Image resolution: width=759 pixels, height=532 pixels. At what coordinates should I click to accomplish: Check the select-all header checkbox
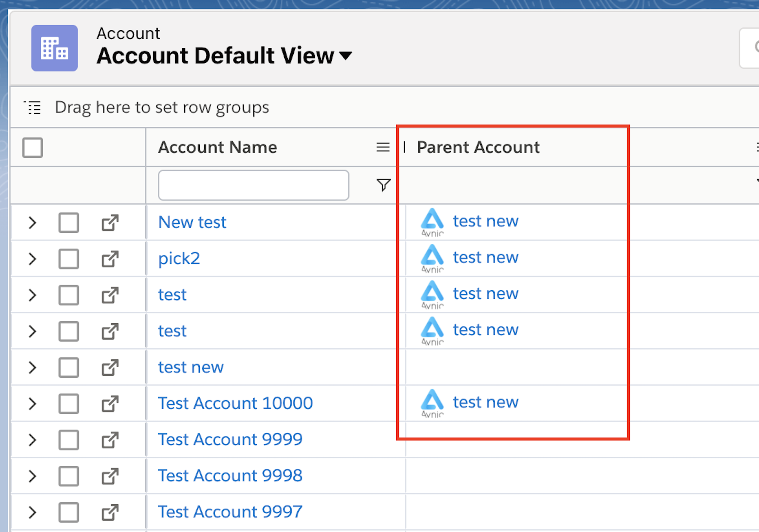click(x=32, y=147)
